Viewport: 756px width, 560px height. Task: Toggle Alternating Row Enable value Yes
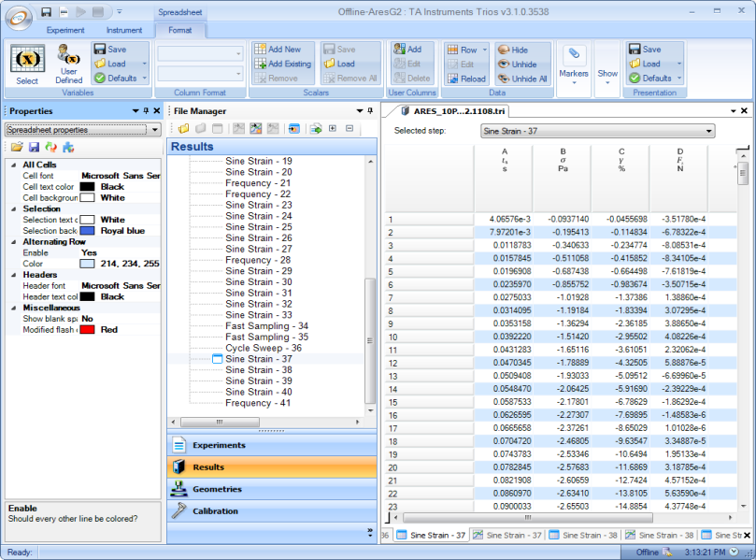[89, 252]
